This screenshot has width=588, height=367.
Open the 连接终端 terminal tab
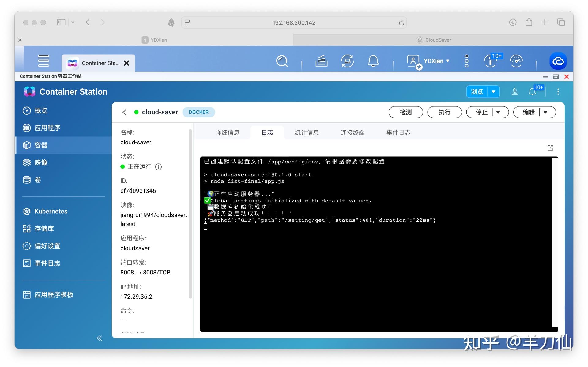[352, 132]
